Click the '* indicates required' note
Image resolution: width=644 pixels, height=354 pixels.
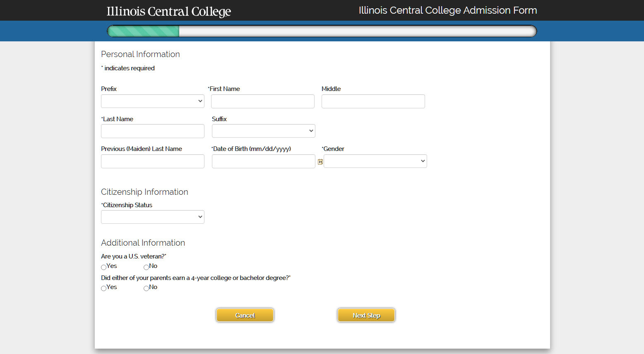(128, 68)
